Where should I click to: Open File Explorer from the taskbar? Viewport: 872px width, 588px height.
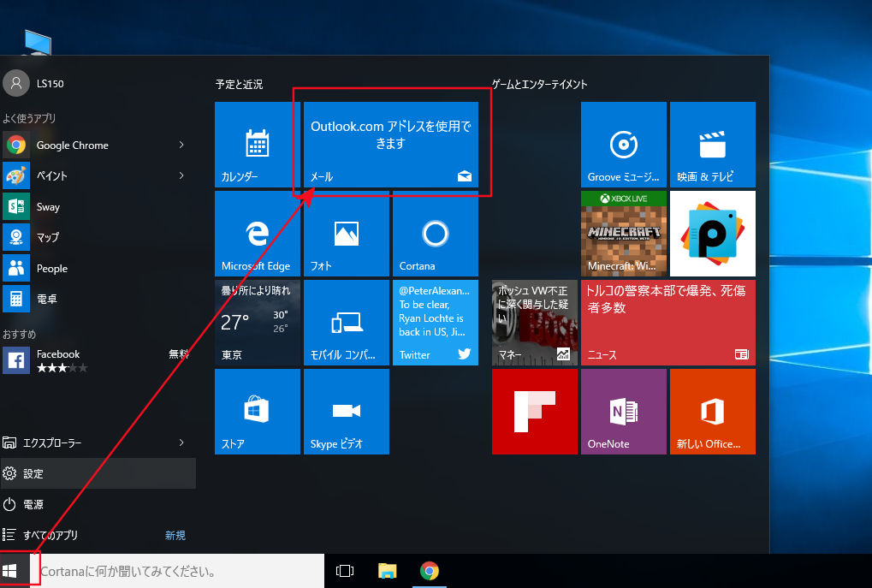[x=387, y=571]
